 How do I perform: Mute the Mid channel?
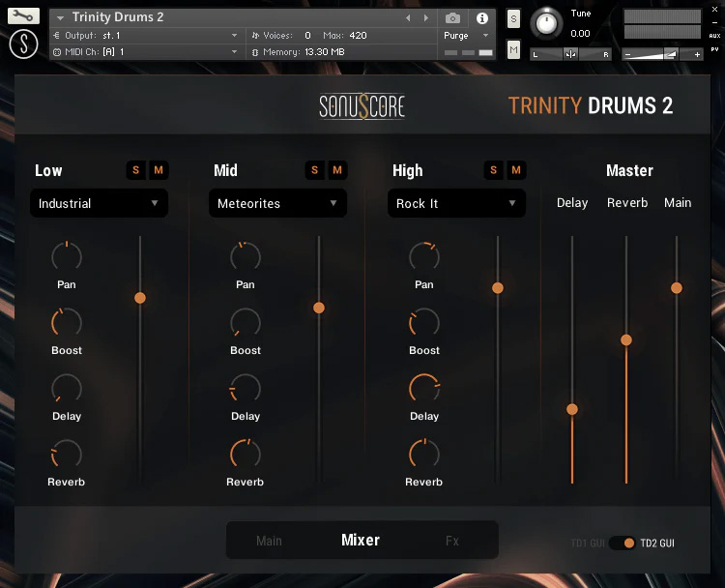pos(337,170)
